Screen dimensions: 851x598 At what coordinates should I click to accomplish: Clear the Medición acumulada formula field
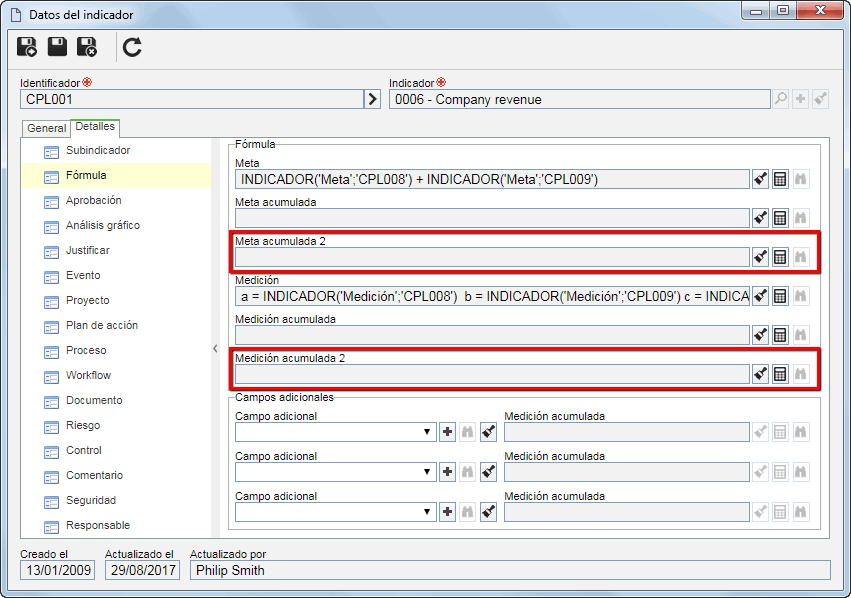coord(760,335)
